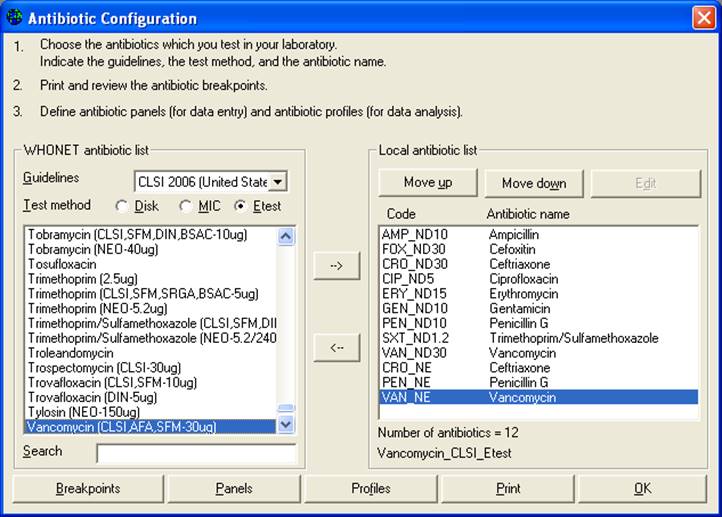
Task: Select Vancomycin (CLSI,AFA,SFM-30ug)
Action: [x=151, y=426]
